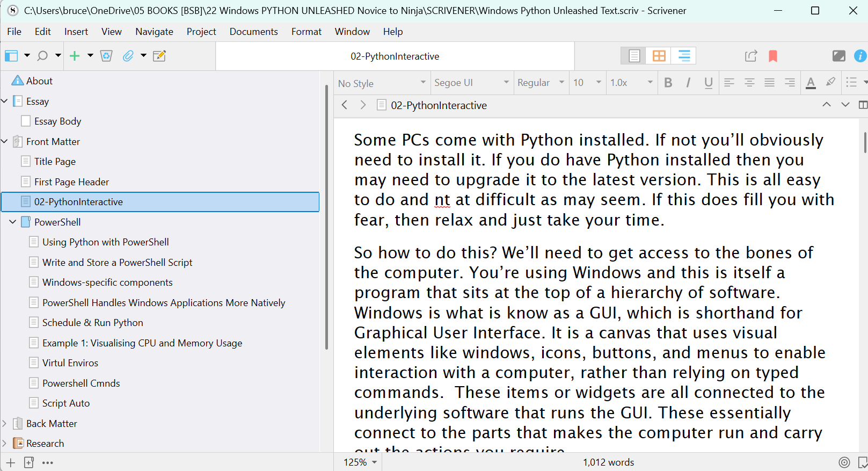The height and width of the screenshot is (471, 868).
Task: Open the Compose mode icon
Action: coord(838,56)
